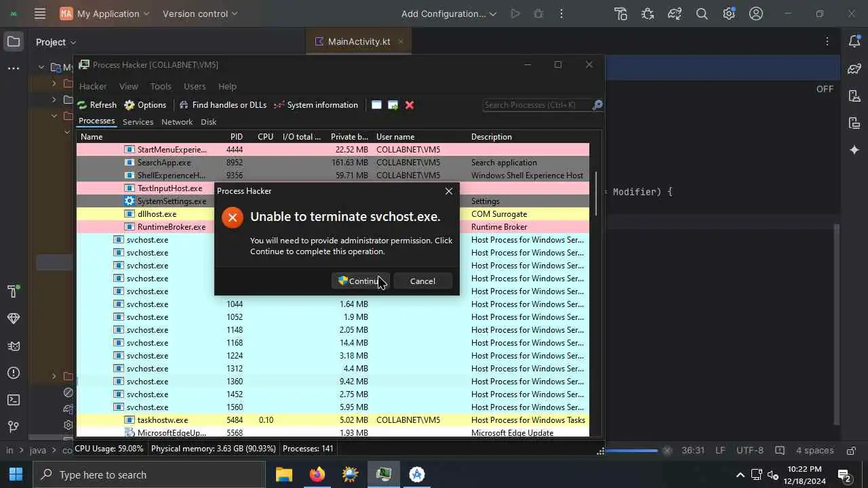This screenshot has height=488, width=868.
Task: Open the Version control dropdown
Action: [x=201, y=14]
